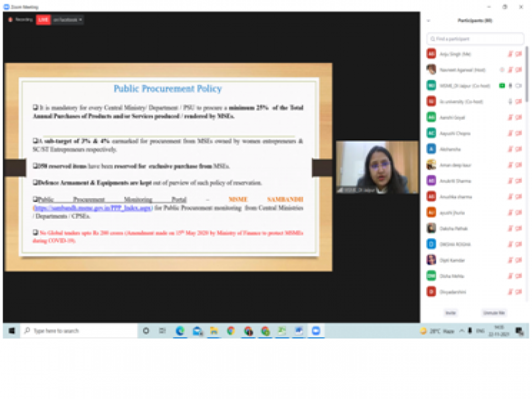Toggle the camera-off icon for Disha Mehta
This screenshot has width=532, height=399.
pyautogui.click(x=519, y=275)
